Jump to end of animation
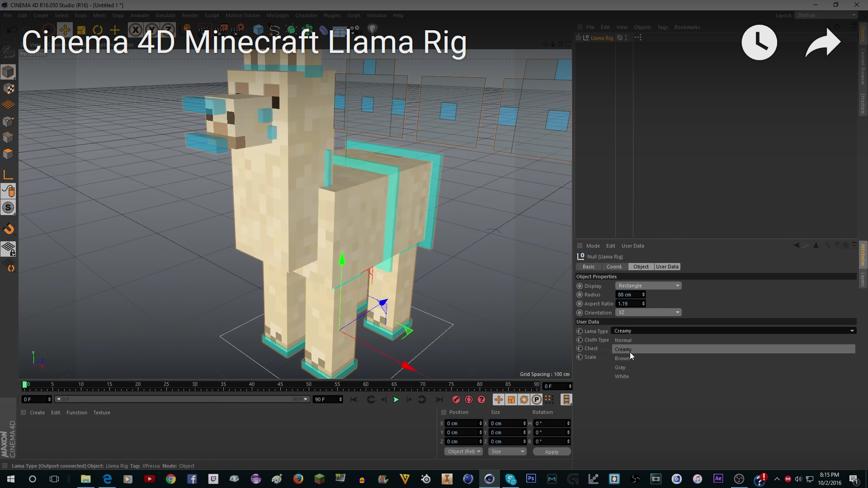The height and width of the screenshot is (488, 868). (439, 399)
